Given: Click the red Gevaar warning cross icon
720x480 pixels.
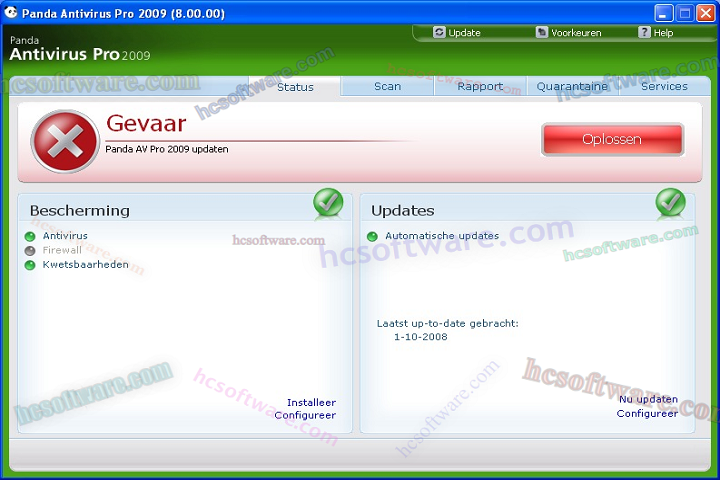Looking at the screenshot, I should [x=65, y=141].
